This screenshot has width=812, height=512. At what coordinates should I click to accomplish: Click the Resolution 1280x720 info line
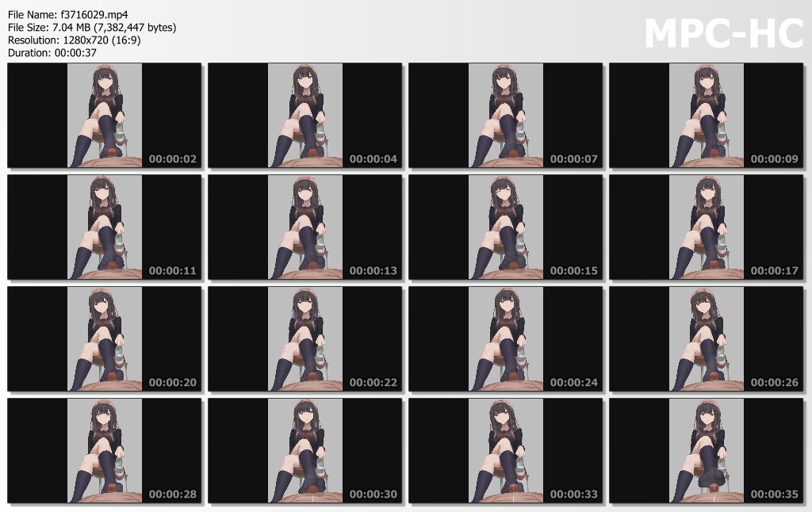pos(75,40)
